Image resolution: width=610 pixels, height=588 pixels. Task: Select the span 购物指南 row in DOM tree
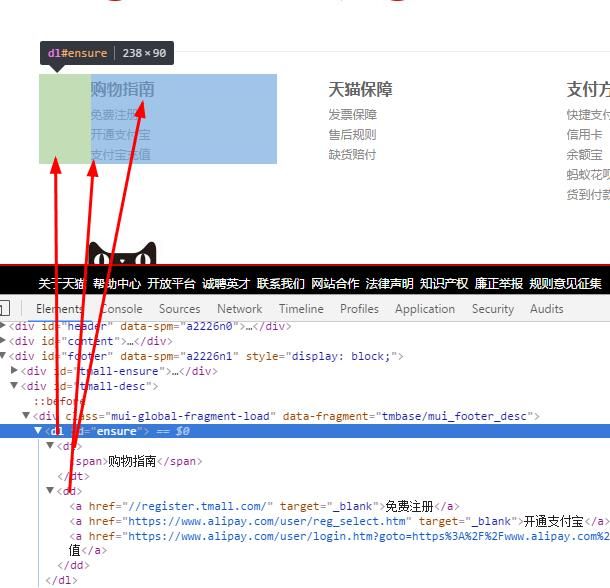click(136, 462)
